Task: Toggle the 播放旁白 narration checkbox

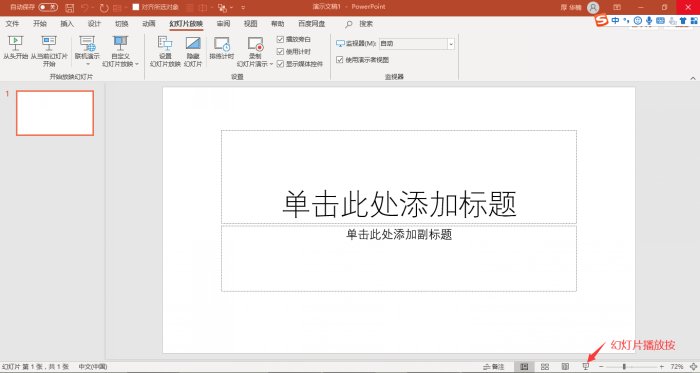Action: (280, 39)
